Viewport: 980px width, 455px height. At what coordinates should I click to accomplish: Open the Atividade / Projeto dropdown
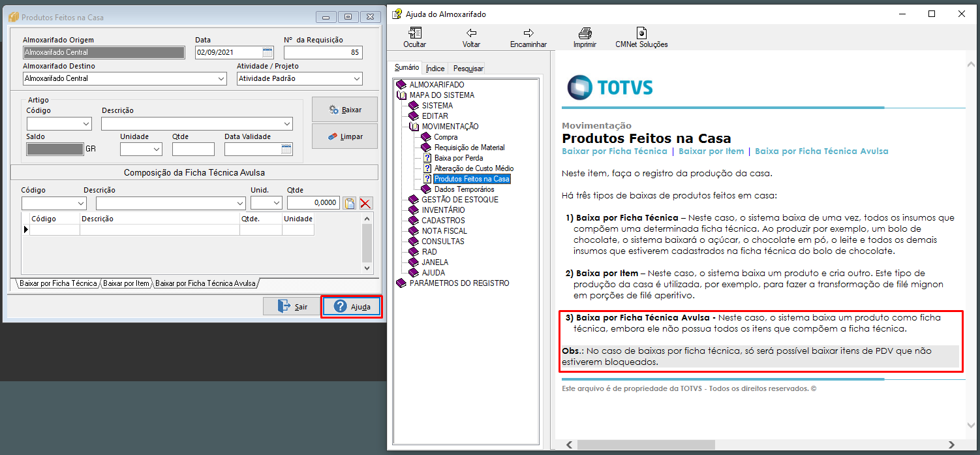click(356, 78)
